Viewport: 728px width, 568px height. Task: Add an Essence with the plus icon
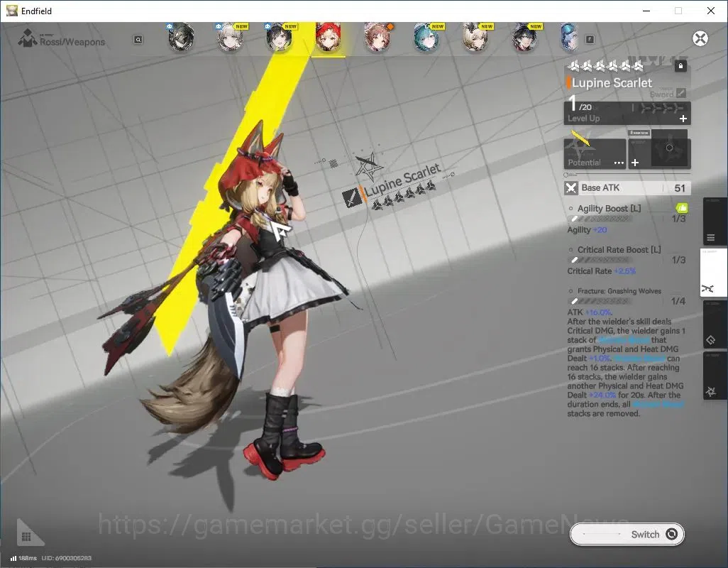tap(635, 163)
